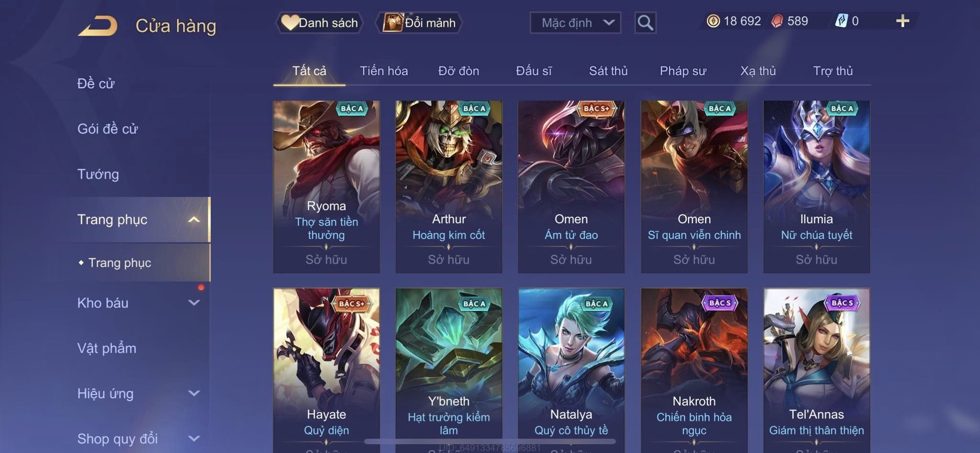Open Đổi mảnh fragment exchange
Screen dimensions: 980x453
(419, 23)
